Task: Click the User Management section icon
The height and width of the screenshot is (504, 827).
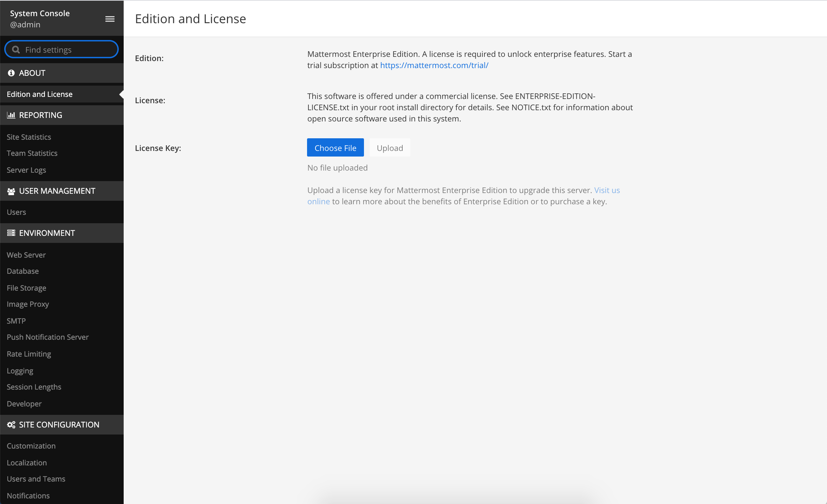Action: click(11, 191)
